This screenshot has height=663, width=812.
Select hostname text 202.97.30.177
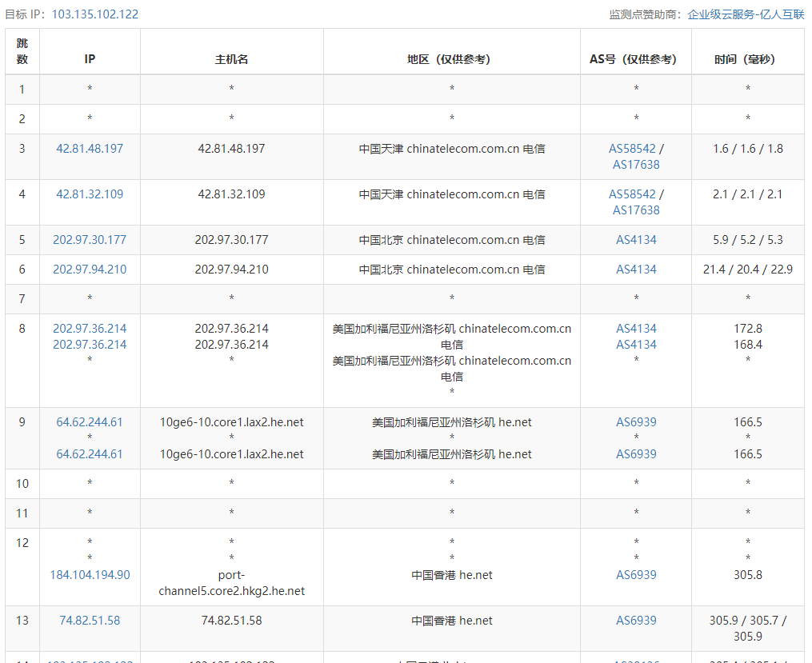(x=231, y=240)
